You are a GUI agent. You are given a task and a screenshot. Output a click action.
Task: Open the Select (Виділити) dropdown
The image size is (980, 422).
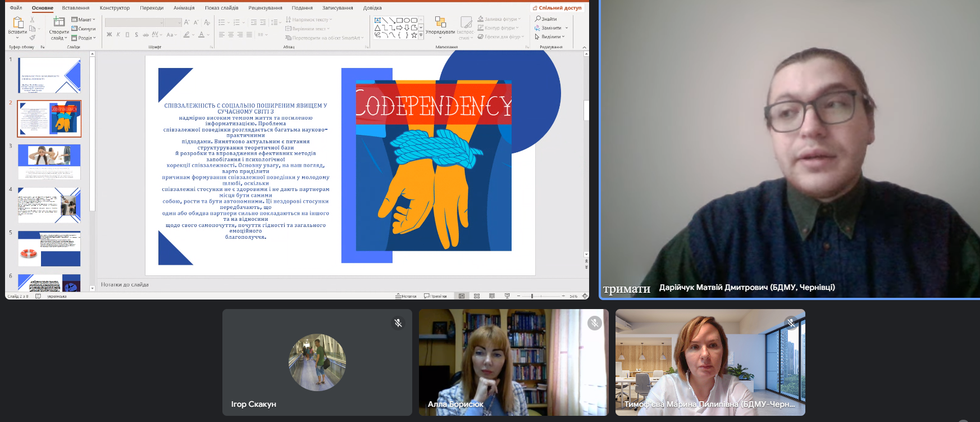(x=550, y=37)
